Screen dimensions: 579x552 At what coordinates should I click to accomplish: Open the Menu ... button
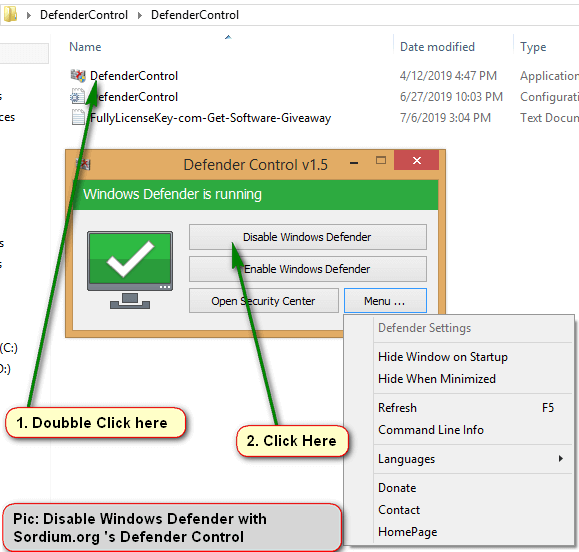(x=385, y=301)
